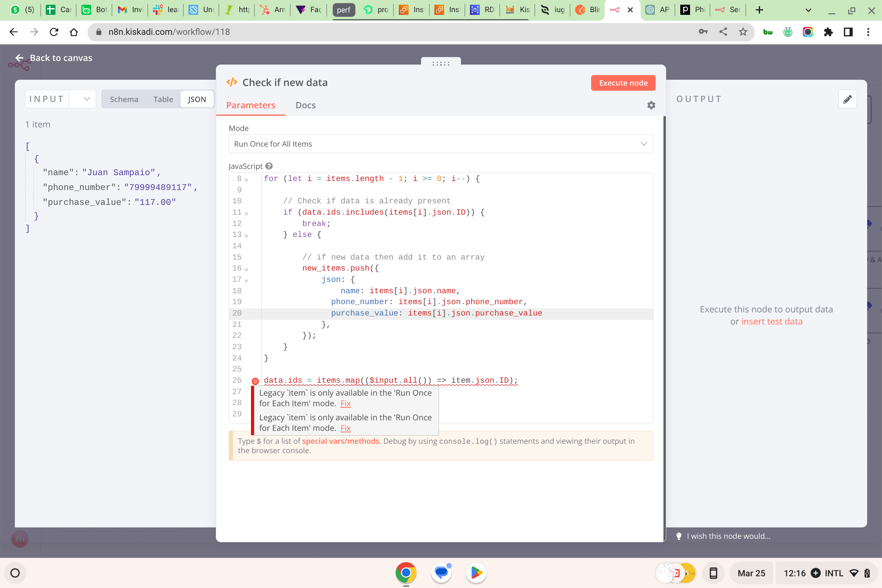Image resolution: width=882 pixels, height=588 pixels.
Task: Click JavaScript help question mark icon
Action: point(269,166)
